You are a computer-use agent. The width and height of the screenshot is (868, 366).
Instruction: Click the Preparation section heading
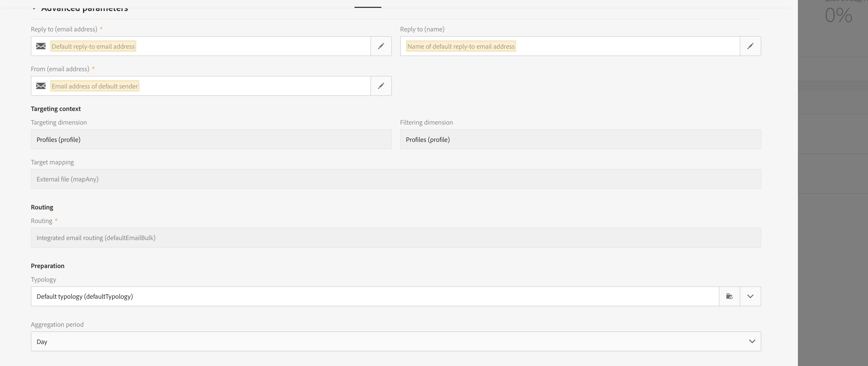point(48,266)
